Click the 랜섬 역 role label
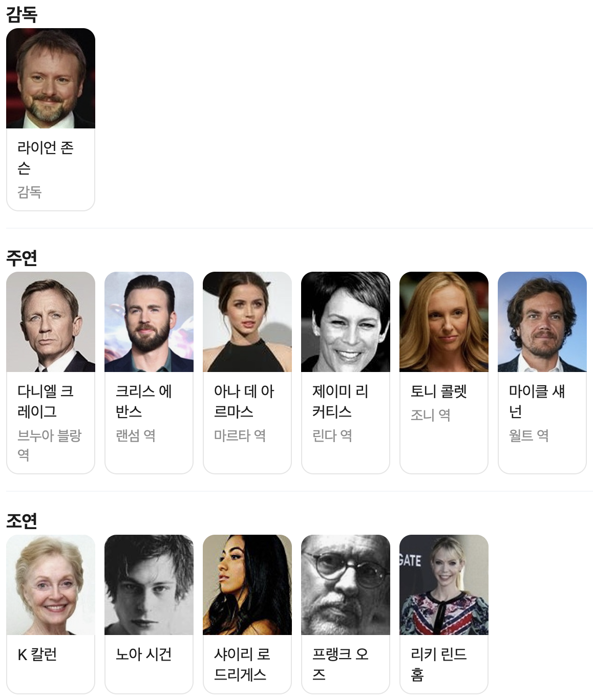This screenshot has height=700, width=593. click(136, 435)
